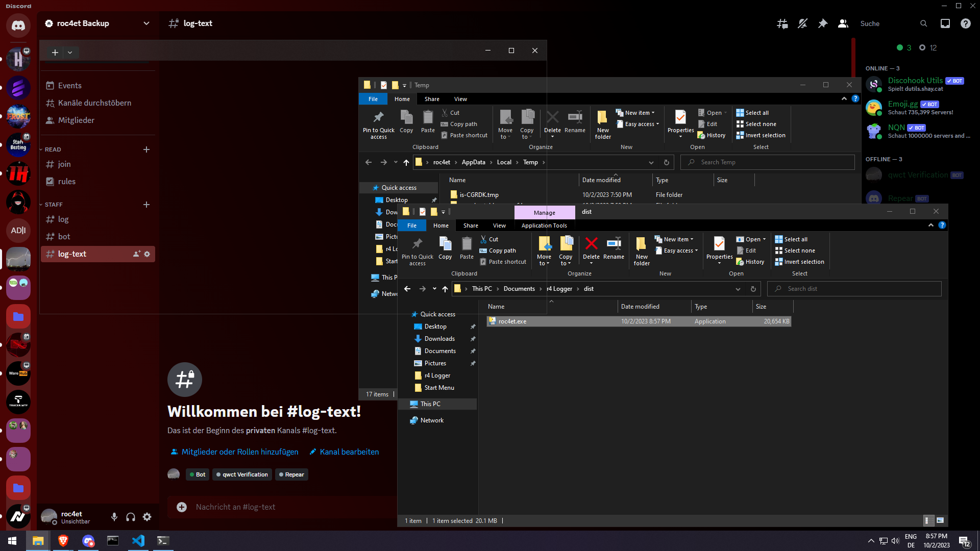The width and height of the screenshot is (980, 551).
Task: Open Properties in the dist window ribbon
Action: [x=719, y=250]
